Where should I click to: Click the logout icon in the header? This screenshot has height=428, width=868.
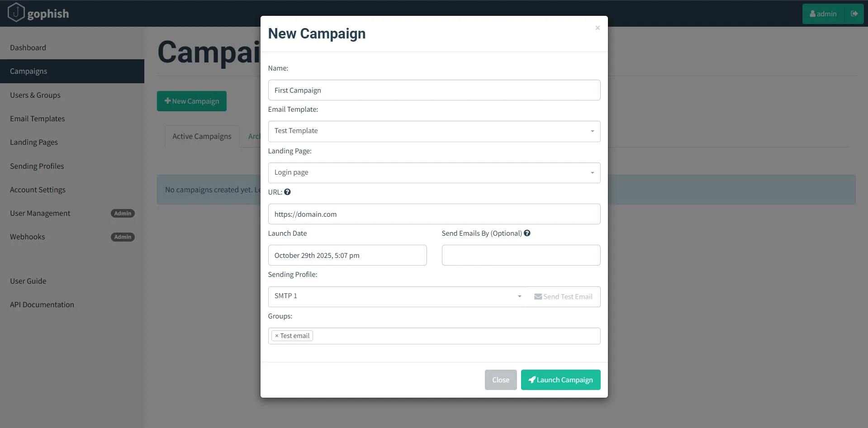click(854, 14)
